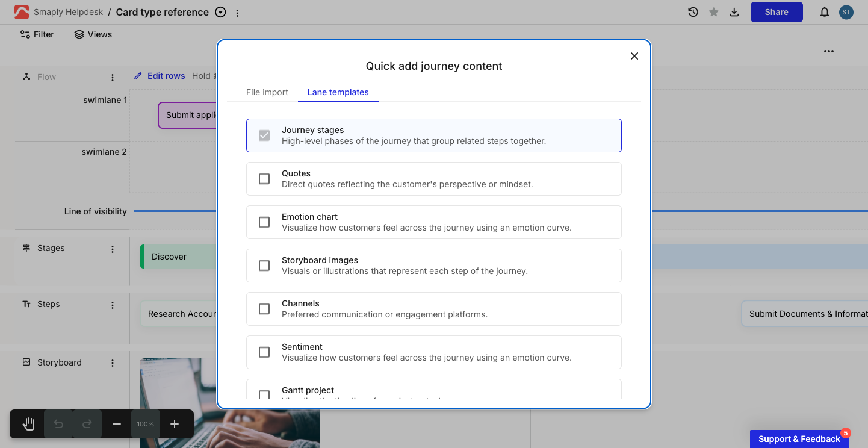Star this journey map as favorite

[x=714, y=12]
